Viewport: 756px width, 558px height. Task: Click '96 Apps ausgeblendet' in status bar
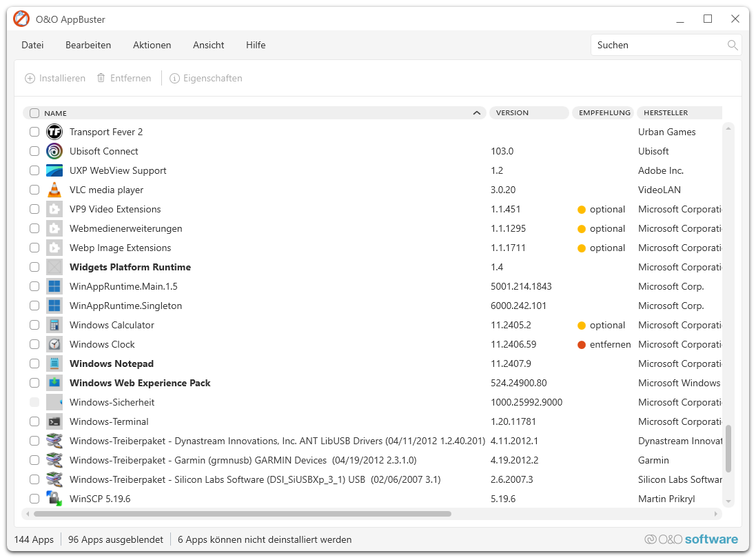tap(116, 539)
